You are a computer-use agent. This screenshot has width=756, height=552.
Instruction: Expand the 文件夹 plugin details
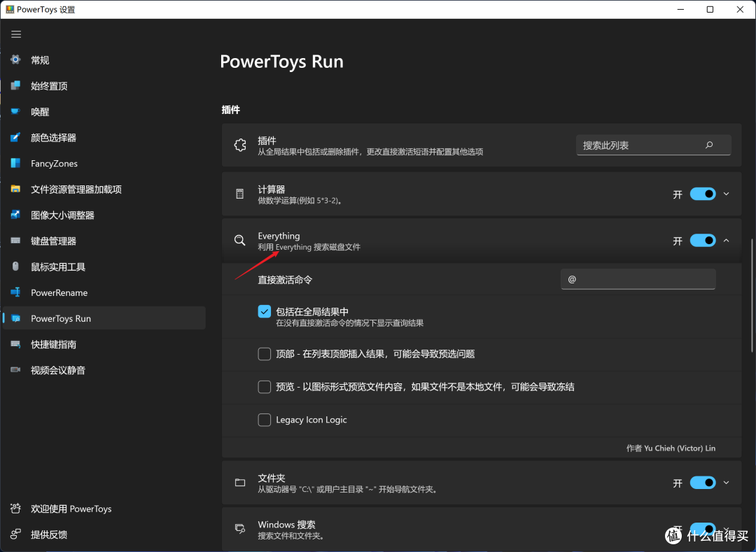point(727,483)
